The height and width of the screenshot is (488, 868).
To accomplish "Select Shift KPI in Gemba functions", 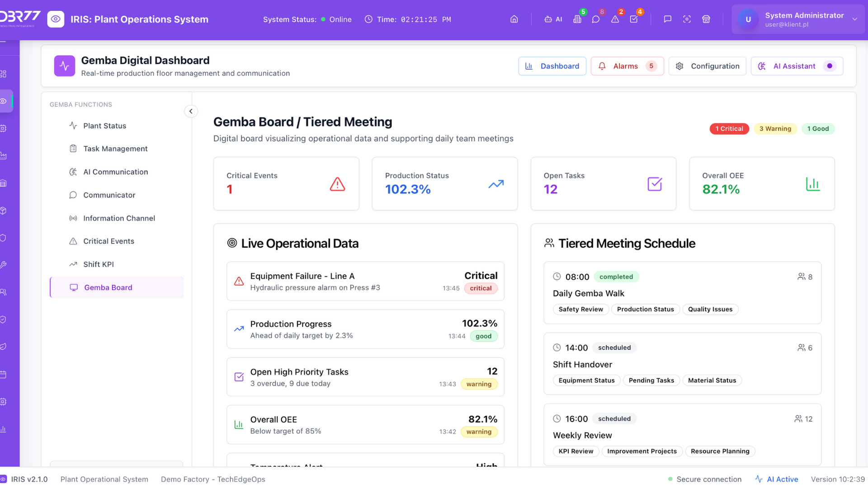I will 99,264.
